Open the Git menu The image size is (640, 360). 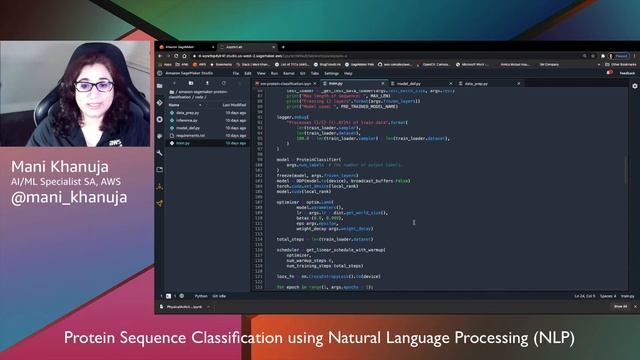pos(302,73)
